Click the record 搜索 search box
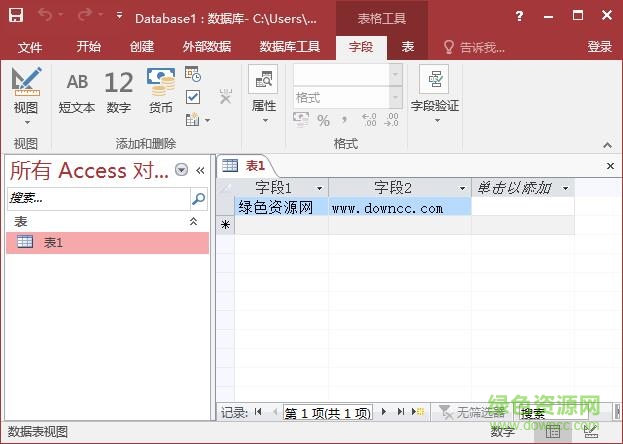Image resolution: width=623 pixels, height=444 pixels. 545,412
